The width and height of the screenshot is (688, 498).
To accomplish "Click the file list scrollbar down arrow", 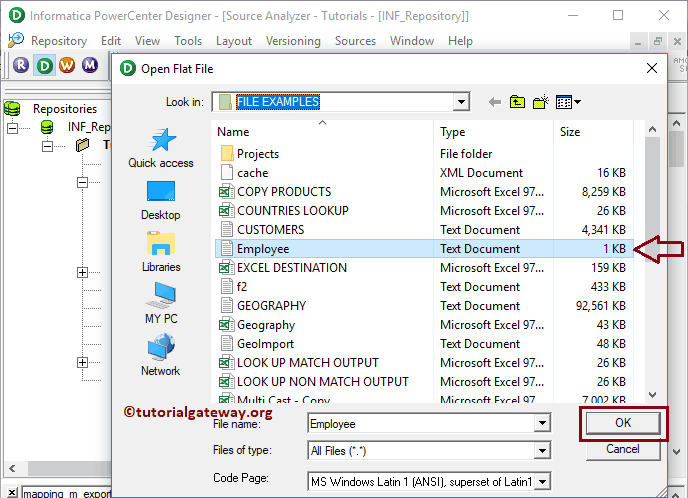I will coord(652,395).
